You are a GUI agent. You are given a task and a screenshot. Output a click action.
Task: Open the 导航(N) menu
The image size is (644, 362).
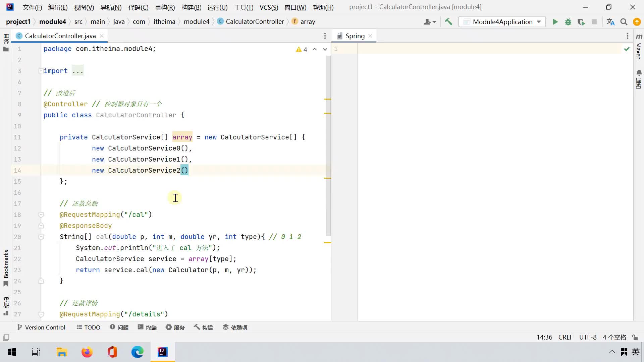[x=111, y=7]
